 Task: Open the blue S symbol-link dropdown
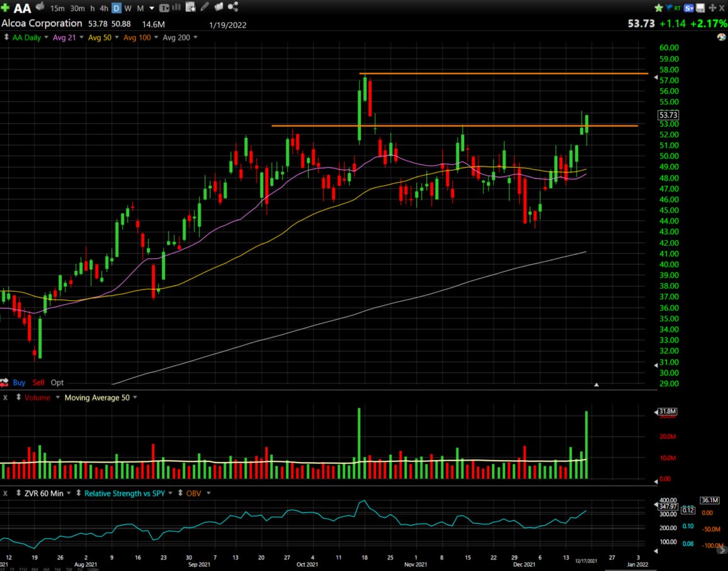pyautogui.click(x=689, y=8)
